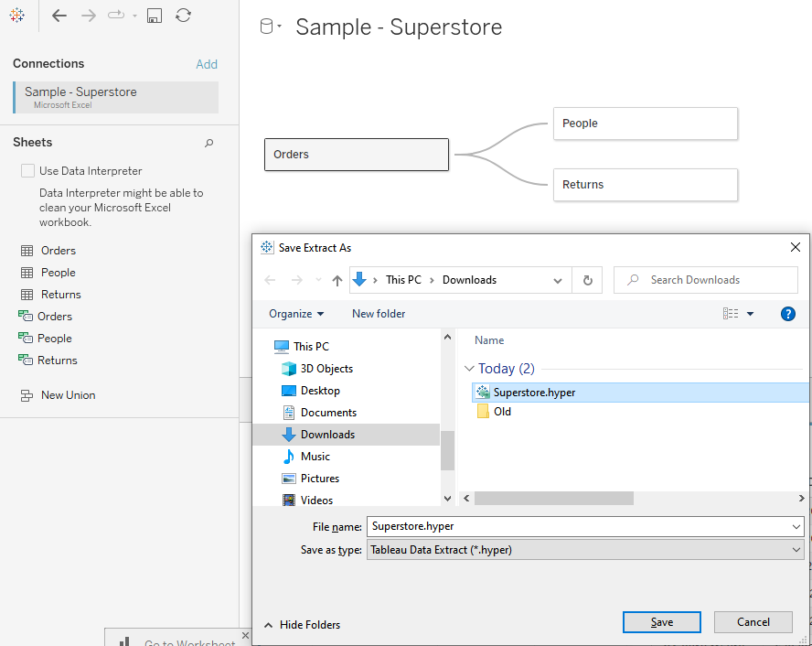The width and height of the screenshot is (812, 646).
Task: Click the Cancel button
Action: [753, 622]
